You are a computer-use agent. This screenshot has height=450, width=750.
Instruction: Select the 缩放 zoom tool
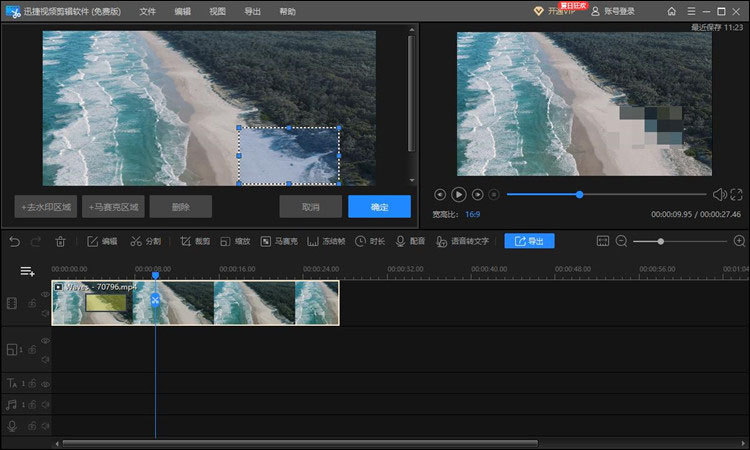pyautogui.click(x=235, y=241)
